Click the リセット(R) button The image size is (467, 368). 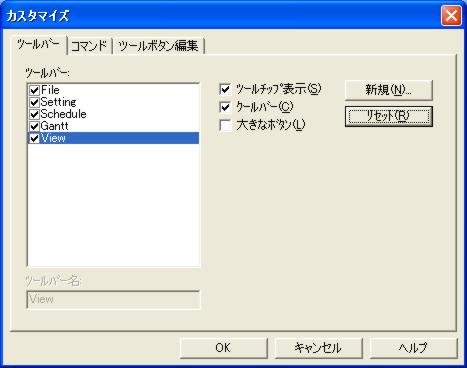[x=389, y=116]
